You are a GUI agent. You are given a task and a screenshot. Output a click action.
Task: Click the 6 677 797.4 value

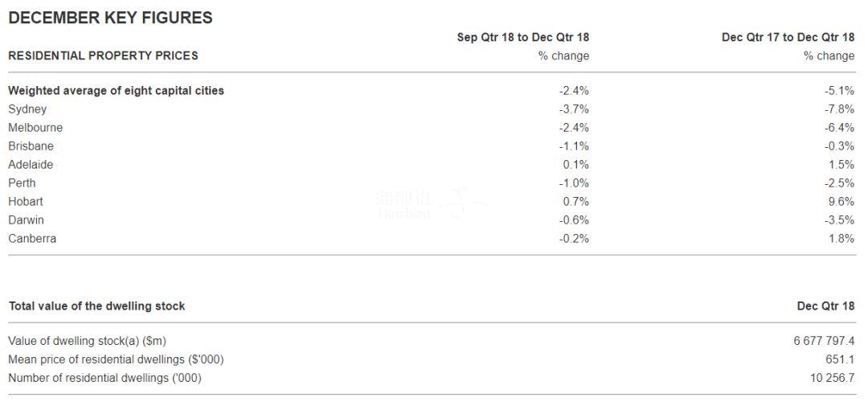pos(825,341)
